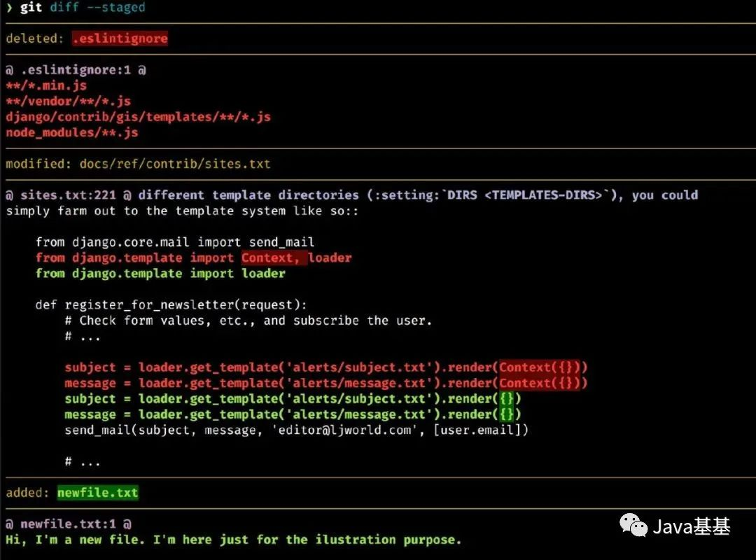Image resolution: width=756 pixels, height=560 pixels.
Task: Select '# Check form values, etc.' comment
Action: tap(248, 321)
